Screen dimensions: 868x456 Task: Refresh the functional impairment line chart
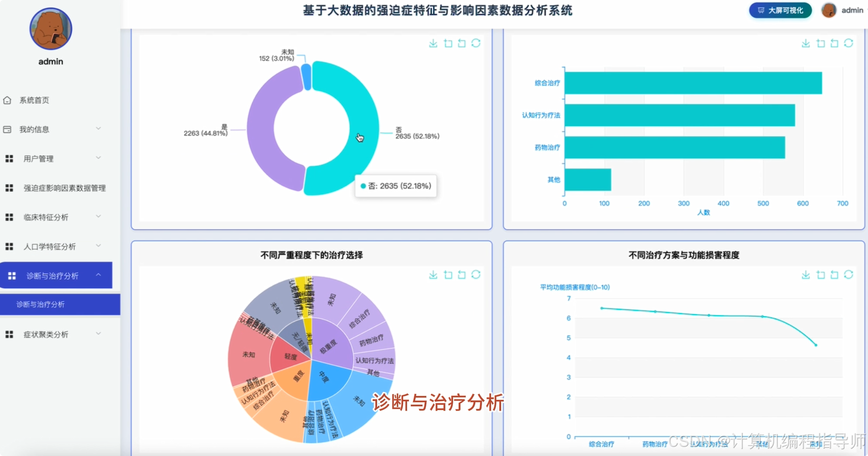click(x=849, y=275)
